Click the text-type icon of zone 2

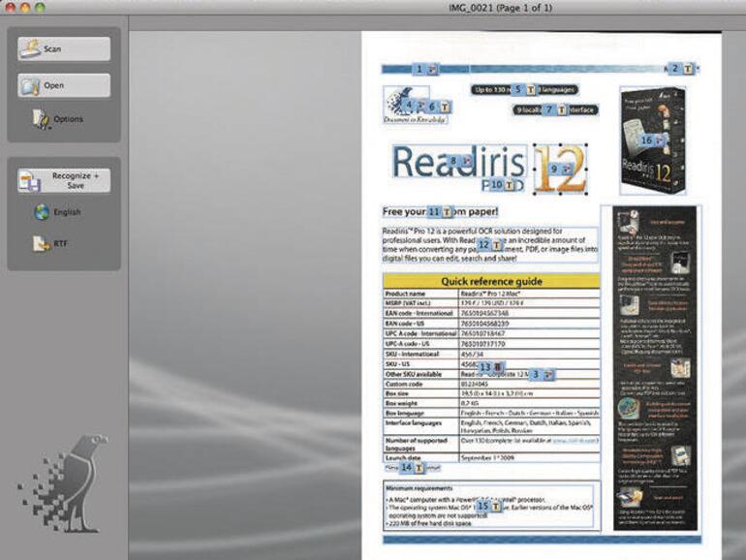[688, 69]
